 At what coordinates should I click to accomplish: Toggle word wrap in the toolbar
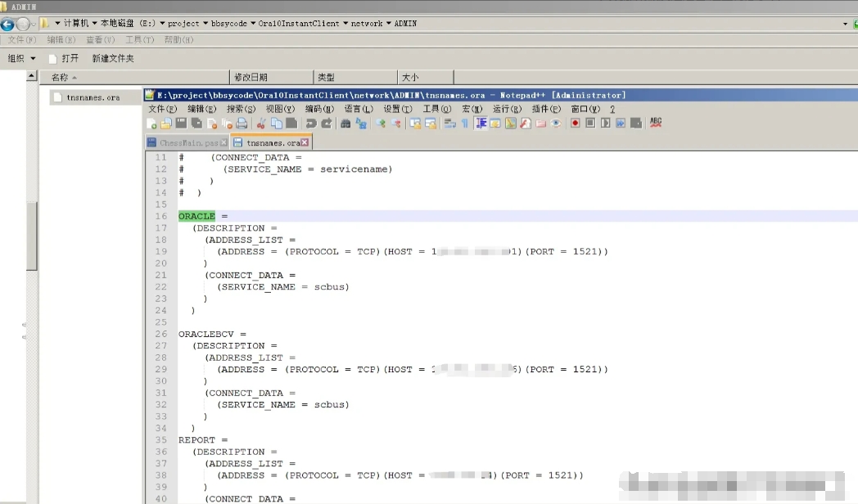click(449, 124)
